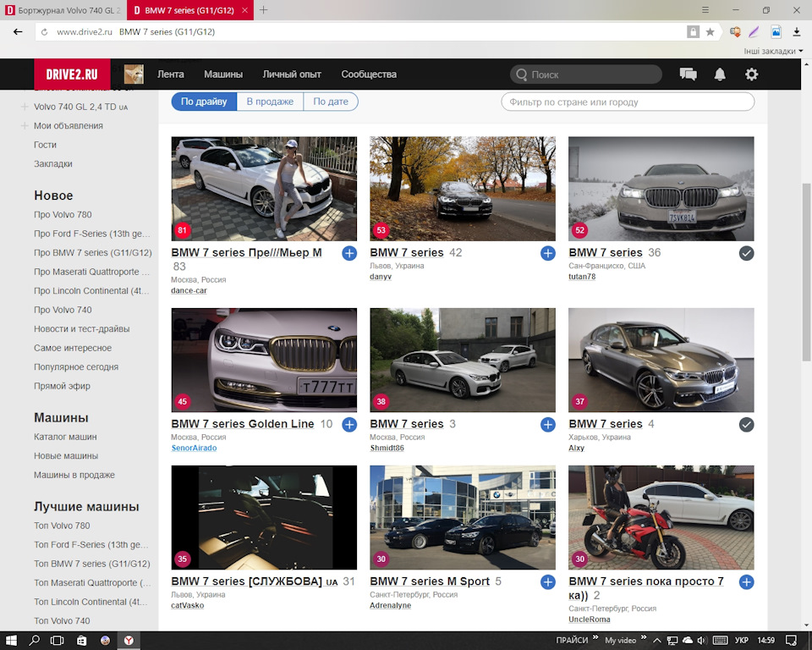Open the browser downloads arrow icon
The width and height of the screenshot is (812, 650).
point(797,31)
